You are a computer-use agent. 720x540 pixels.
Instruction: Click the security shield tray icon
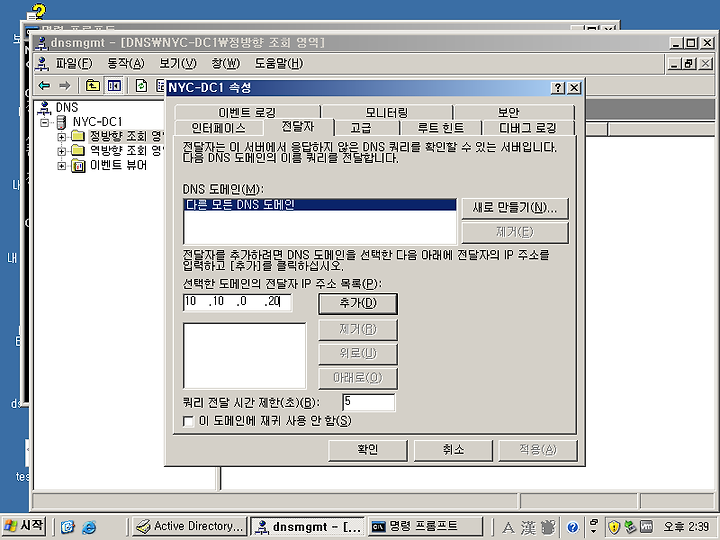pyautogui.click(x=614, y=527)
